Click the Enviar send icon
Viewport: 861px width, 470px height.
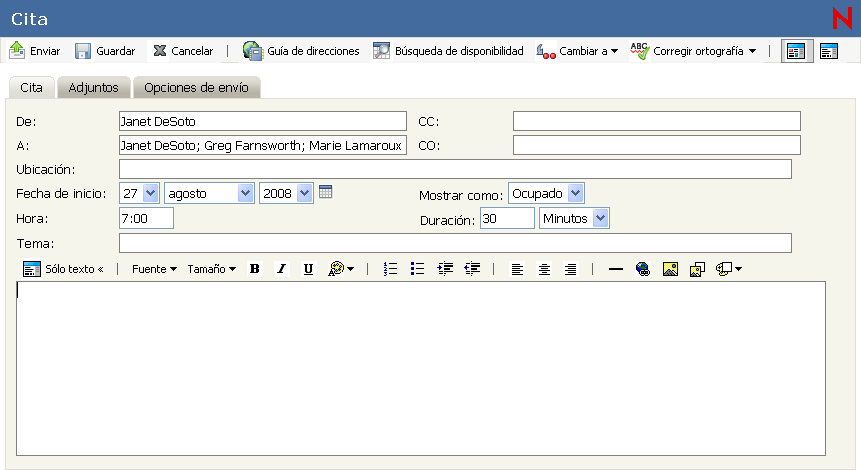(x=17, y=51)
